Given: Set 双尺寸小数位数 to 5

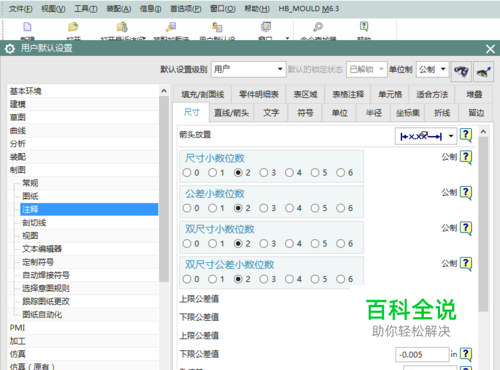Looking at the screenshot, I should (x=315, y=244).
